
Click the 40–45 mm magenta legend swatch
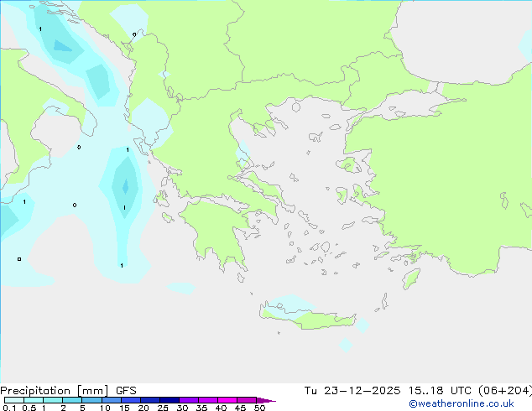(x=227, y=400)
